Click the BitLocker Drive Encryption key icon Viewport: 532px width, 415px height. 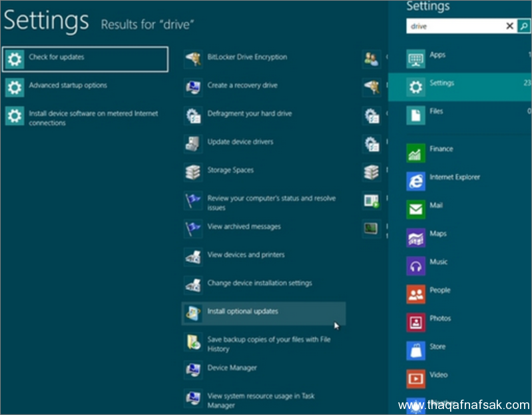pyautogui.click(x=193, y=59)
